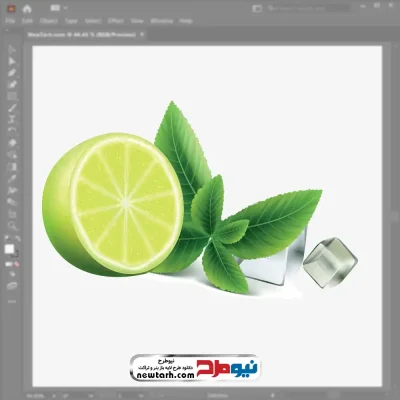Screen dimensions: 400x400
Task: Toggle the None color mode button
Action: [16, 264]
